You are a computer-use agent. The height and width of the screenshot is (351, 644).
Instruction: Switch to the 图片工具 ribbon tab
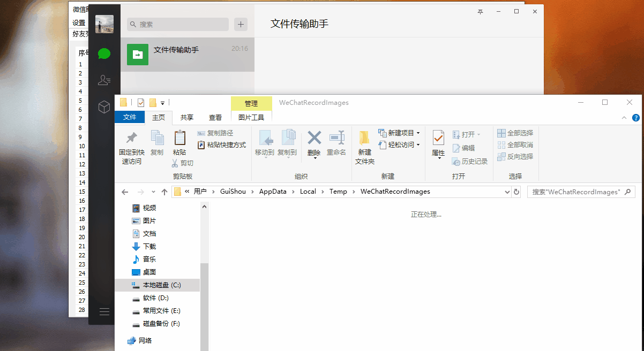coord(251,117)
